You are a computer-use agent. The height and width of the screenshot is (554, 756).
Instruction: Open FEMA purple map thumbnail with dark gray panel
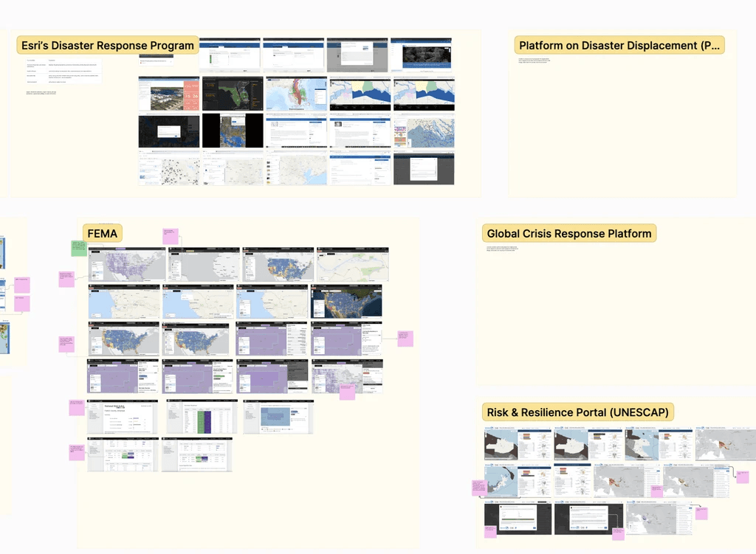pyautogui.click(x=272, y=377)
